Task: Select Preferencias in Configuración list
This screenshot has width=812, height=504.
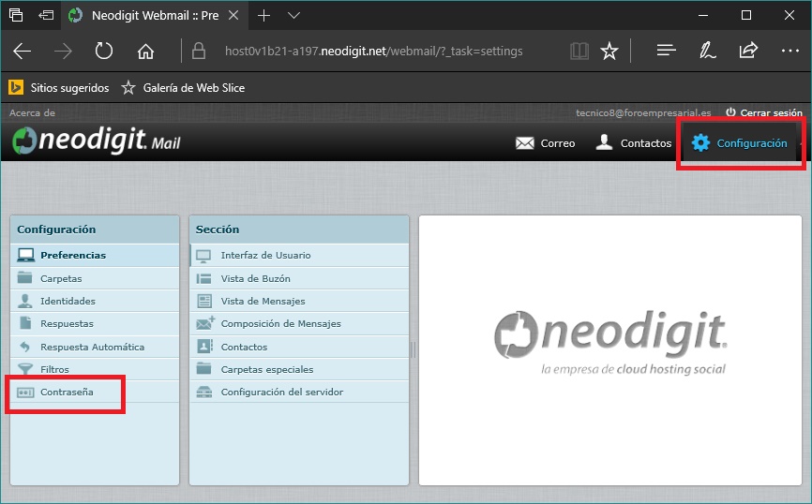Action: [x=95, y=255]
